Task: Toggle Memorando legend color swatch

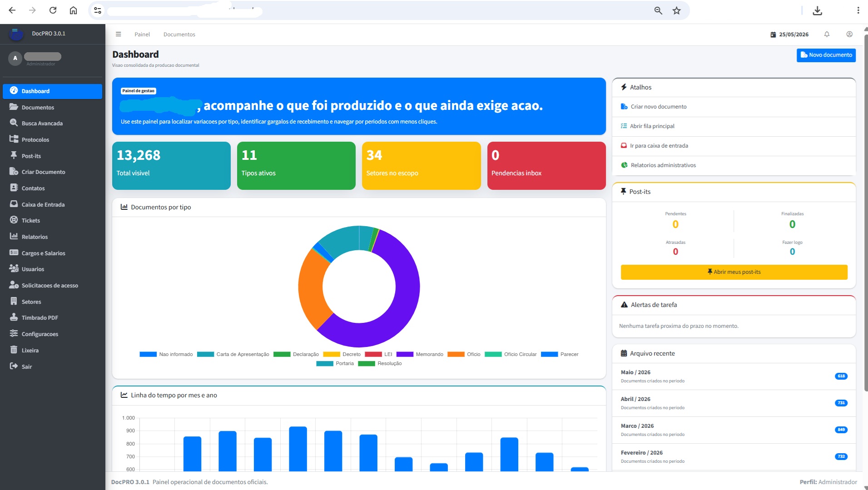Action: (x=405, y=354)
